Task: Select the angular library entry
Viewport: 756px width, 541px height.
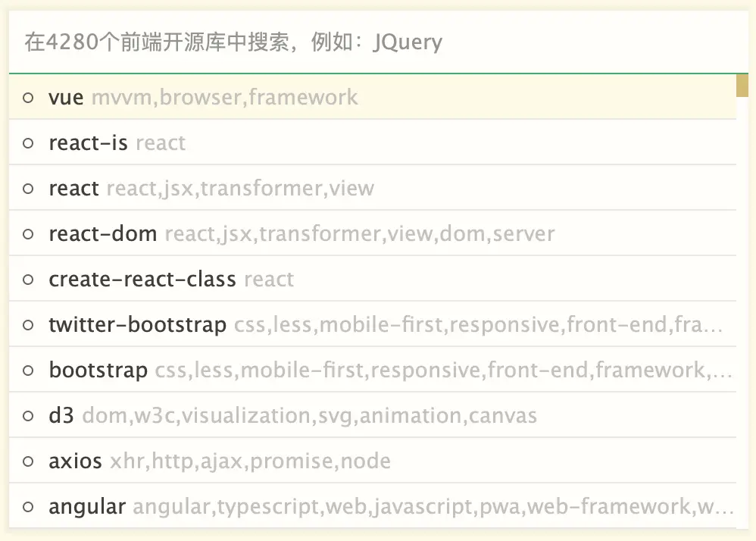Action: (372, 506)
